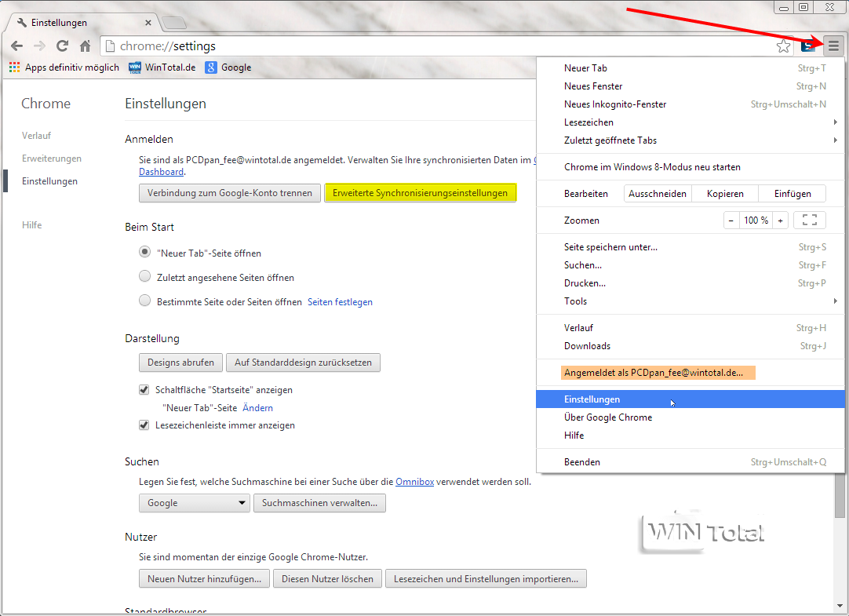
Task: Open the Omnibox link
Action: (x=415, y=482)
